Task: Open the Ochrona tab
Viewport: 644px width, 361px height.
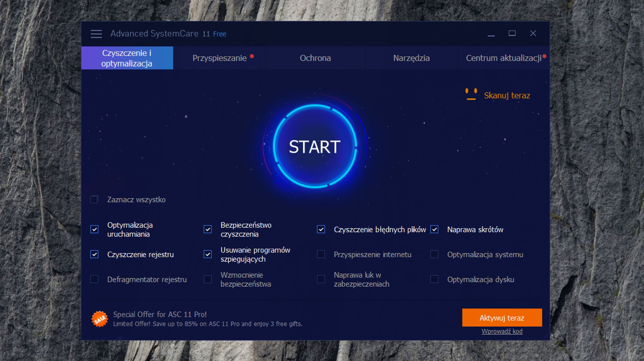Action: (x=315, y=58)
